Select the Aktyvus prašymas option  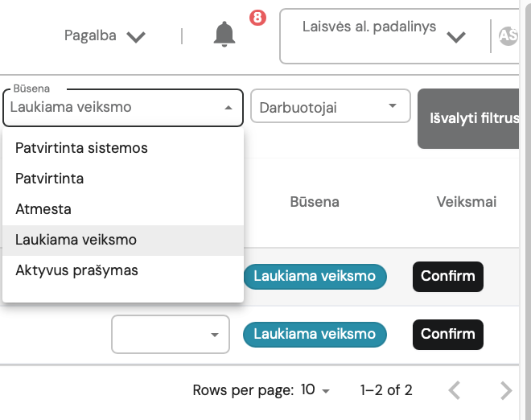tap(76, 270)
